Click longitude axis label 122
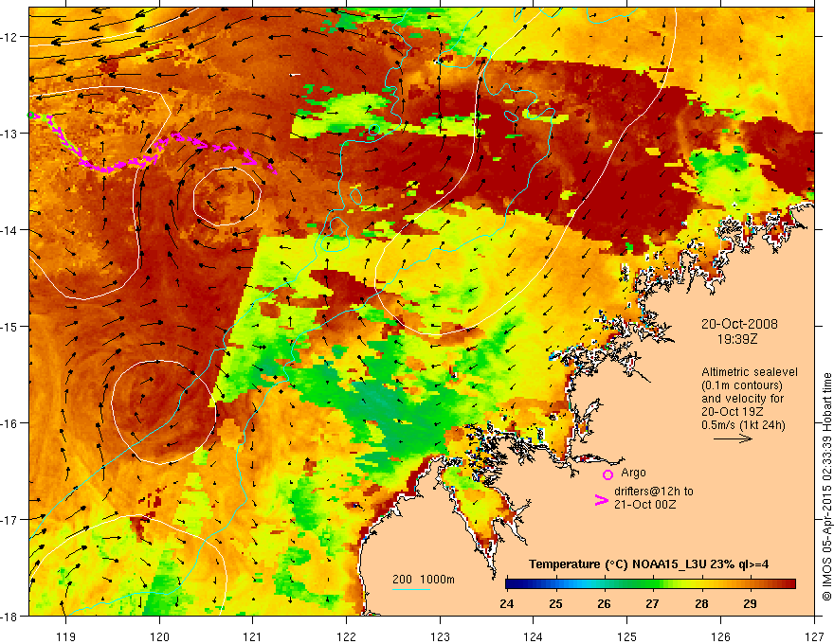Screen dimensions: 834x644 pos(346,636)
